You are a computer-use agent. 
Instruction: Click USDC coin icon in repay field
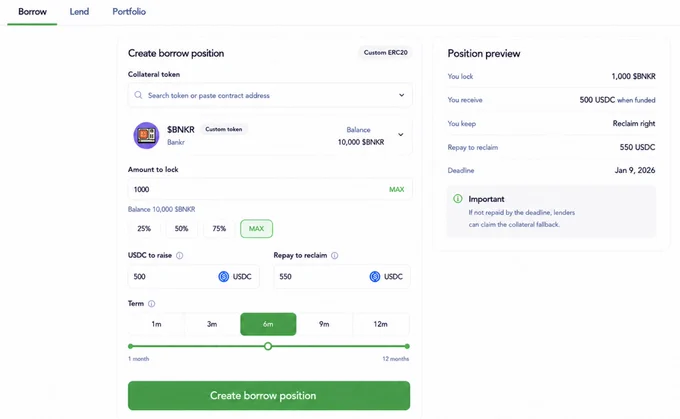coord(375,277)
